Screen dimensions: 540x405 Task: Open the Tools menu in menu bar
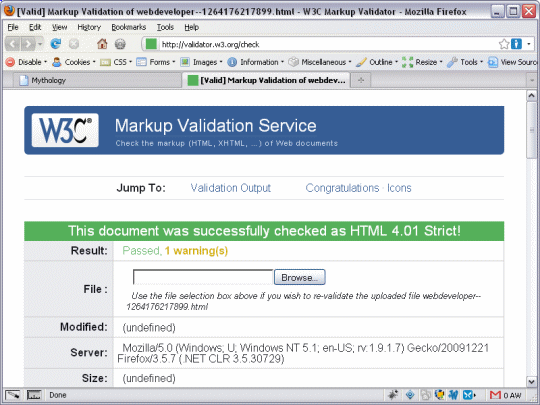coord(165,27)
